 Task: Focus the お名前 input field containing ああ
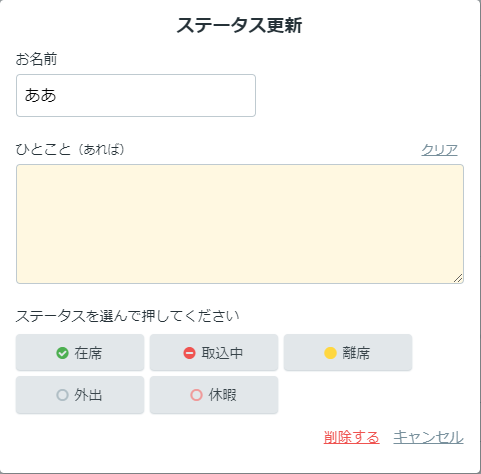pos(136,96)
